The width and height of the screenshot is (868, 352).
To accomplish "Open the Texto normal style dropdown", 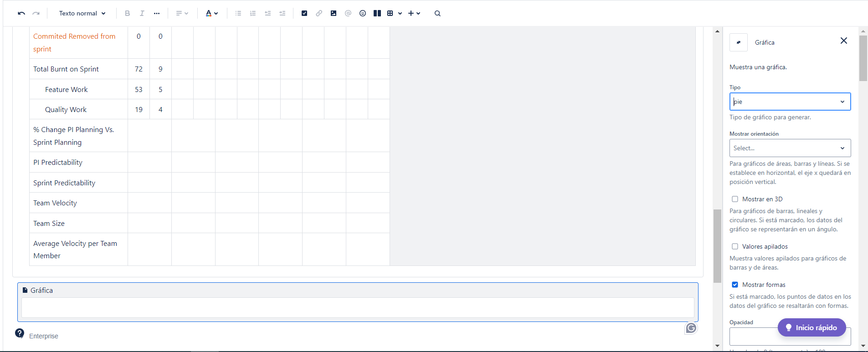I will point(82,13).
